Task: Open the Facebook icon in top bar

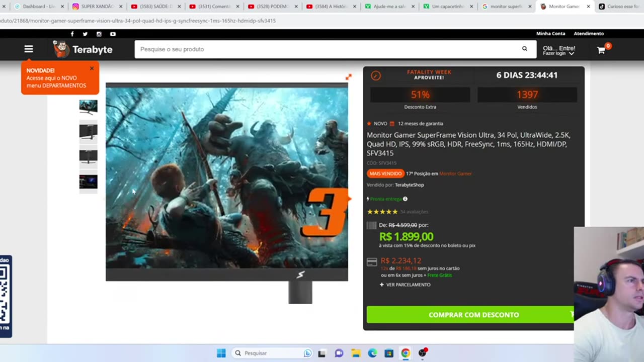Action: coord(72,34)
